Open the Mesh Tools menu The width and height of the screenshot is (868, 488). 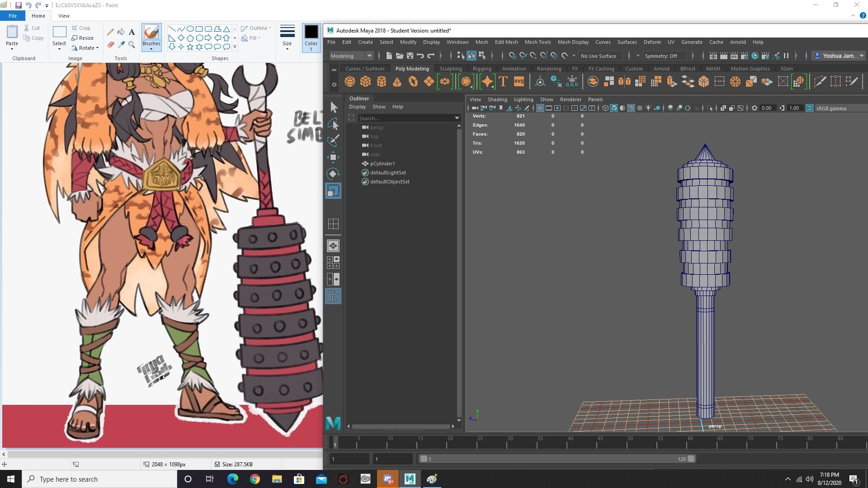[x=538, y=42]
